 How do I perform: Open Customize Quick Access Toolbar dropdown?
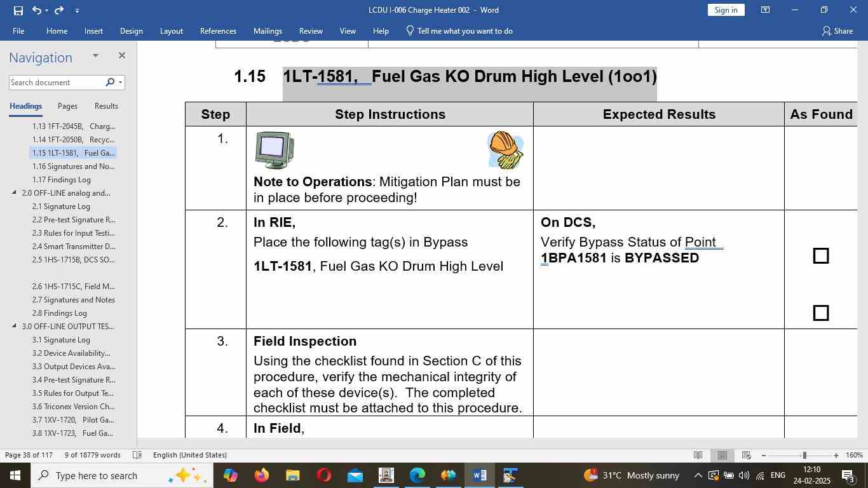(77, 10)
